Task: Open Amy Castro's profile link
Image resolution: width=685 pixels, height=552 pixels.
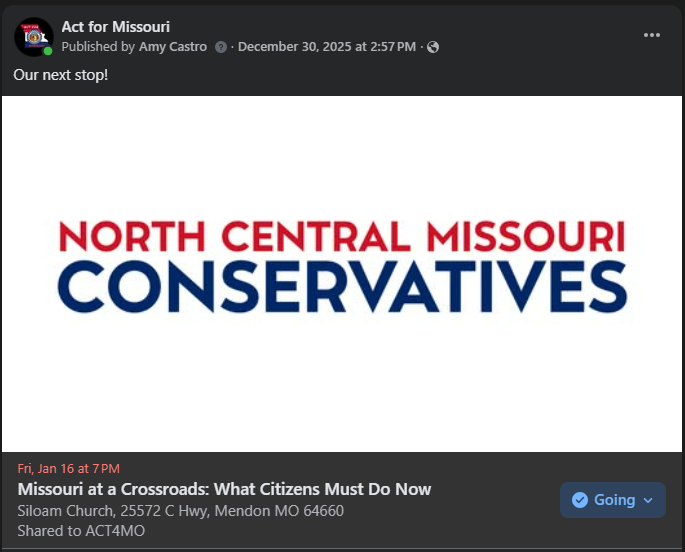Action: (173, 47)
